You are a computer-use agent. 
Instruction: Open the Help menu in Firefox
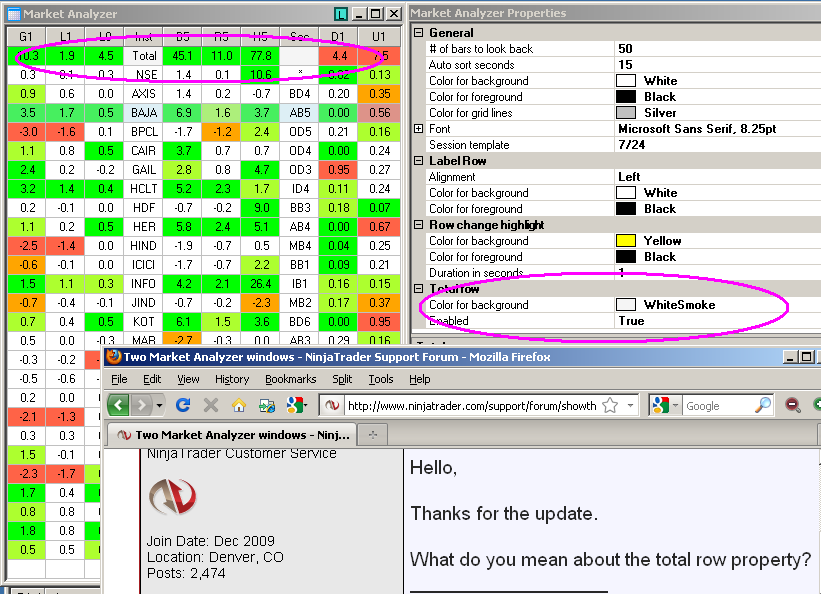click(x=419, y=379)
